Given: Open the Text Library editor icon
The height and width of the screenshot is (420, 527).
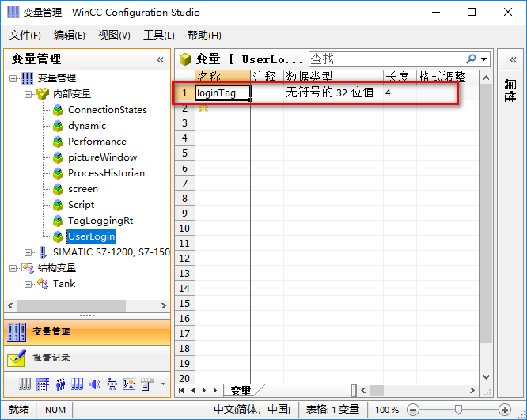Looking at the screenshot, I should click(43, 384).
